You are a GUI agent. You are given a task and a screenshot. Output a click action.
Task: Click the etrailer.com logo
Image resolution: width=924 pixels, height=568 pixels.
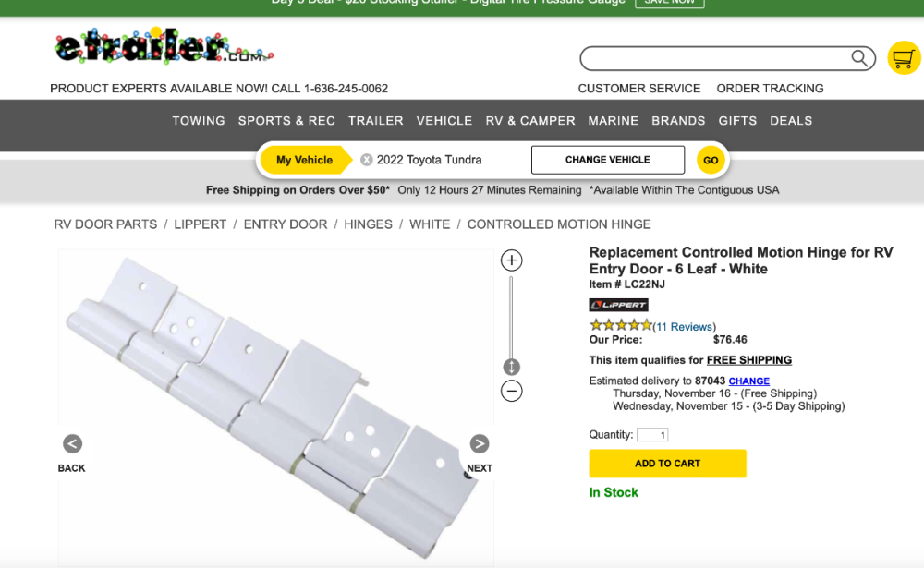164,46
